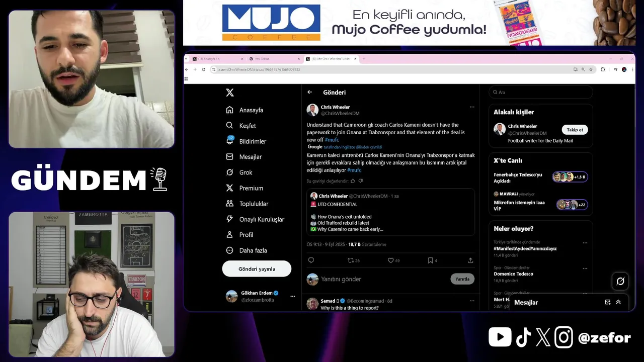The width and height of the screenshot is (644, 362).
Task: Open Mesajlar in the left sidebar
Action: (244, 157)
